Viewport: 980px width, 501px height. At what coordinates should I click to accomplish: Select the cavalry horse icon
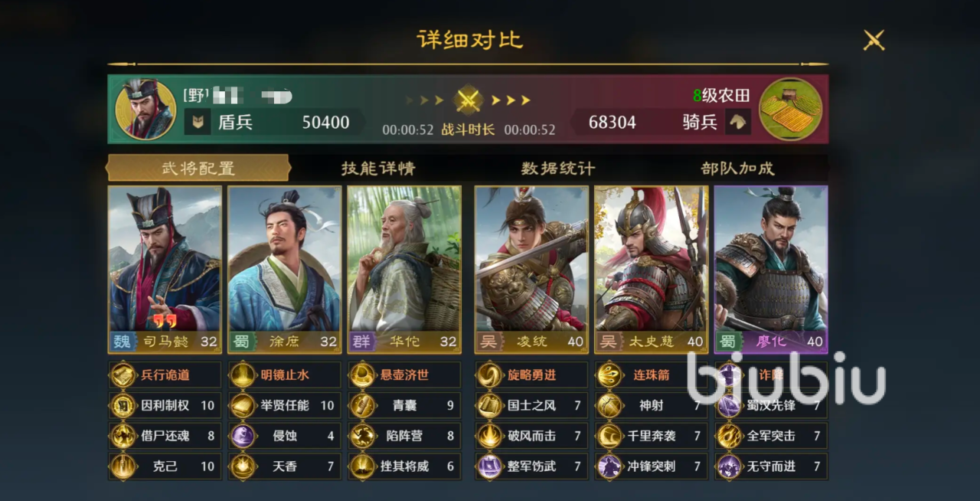[737, 121]
